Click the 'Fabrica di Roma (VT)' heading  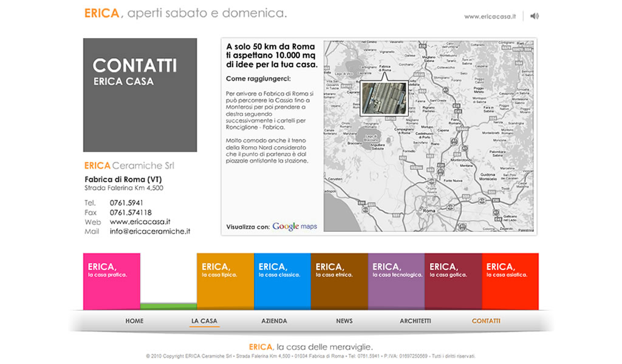[123, 180]
